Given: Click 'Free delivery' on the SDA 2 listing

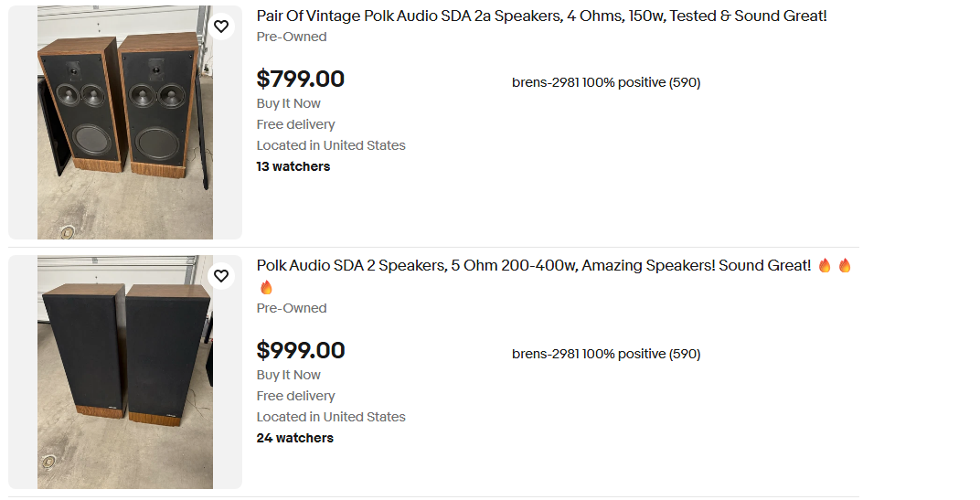Looking at the screenshot, I should pos(295,397).
